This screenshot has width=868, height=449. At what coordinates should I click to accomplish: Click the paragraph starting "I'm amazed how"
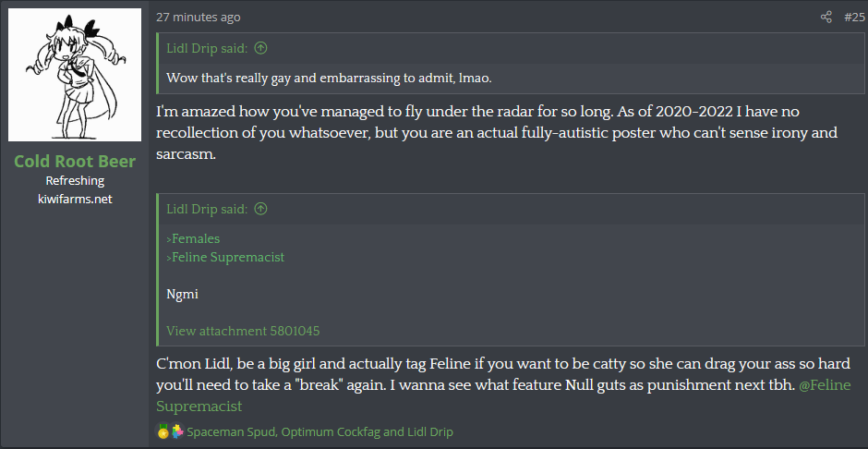[497, 133]
